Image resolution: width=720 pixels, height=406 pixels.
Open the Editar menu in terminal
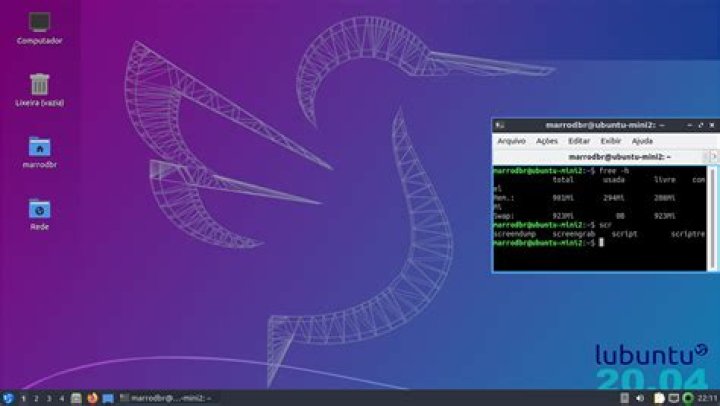coord(579,141)
